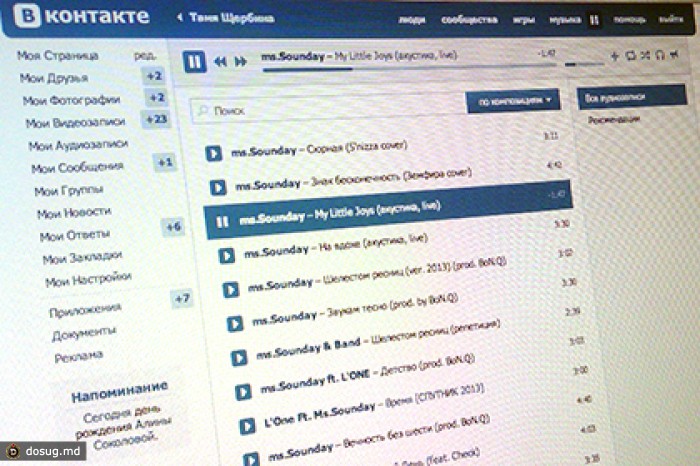Open Мои Аудиозаписи in sidebar

click(x=79, y=145)
